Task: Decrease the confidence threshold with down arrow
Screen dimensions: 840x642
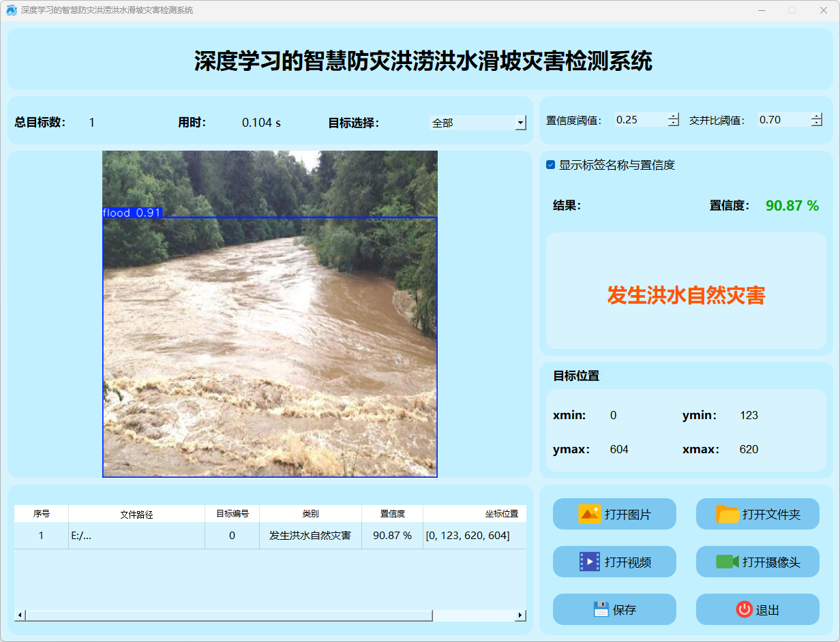Action: (x=674, y=123)
